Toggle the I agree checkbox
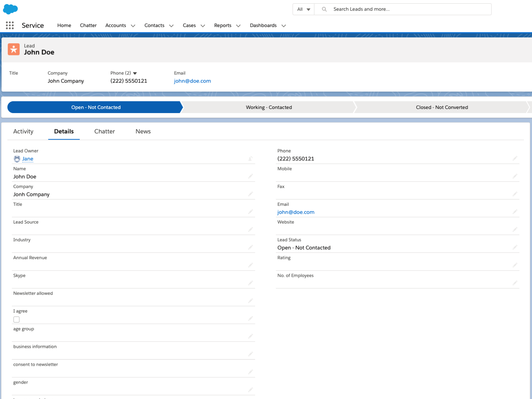 tap(17, 320)
